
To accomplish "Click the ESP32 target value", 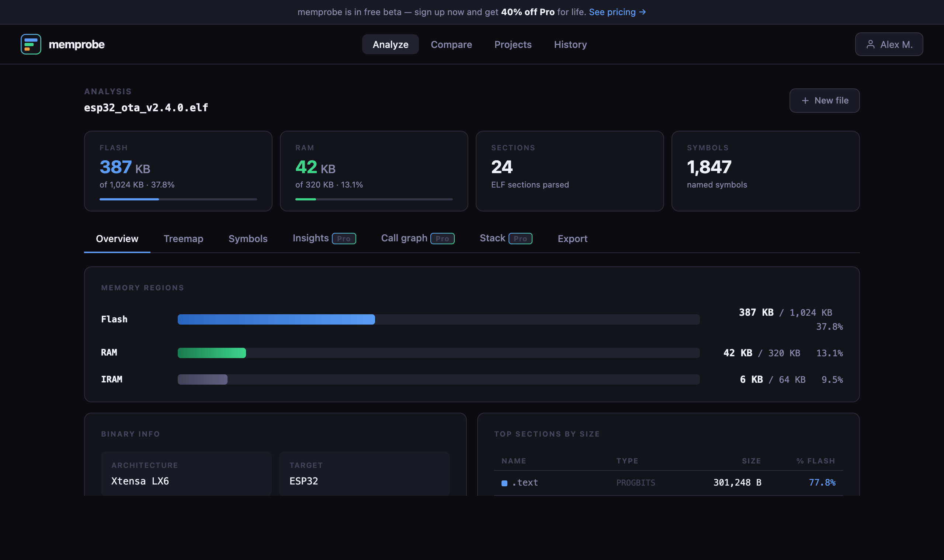I will coord(303,481).
